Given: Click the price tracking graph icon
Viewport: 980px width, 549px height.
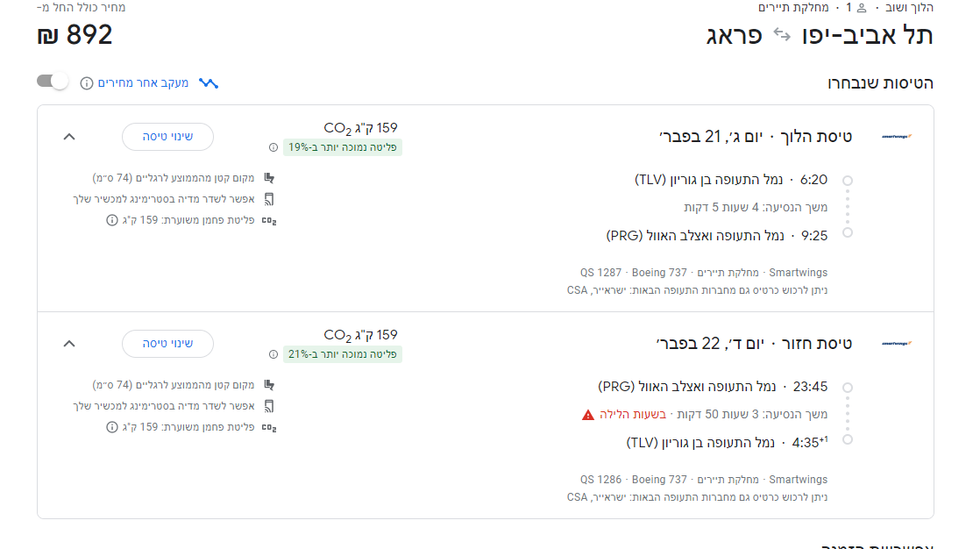Looking at the screenshot, I should [209, 83].
